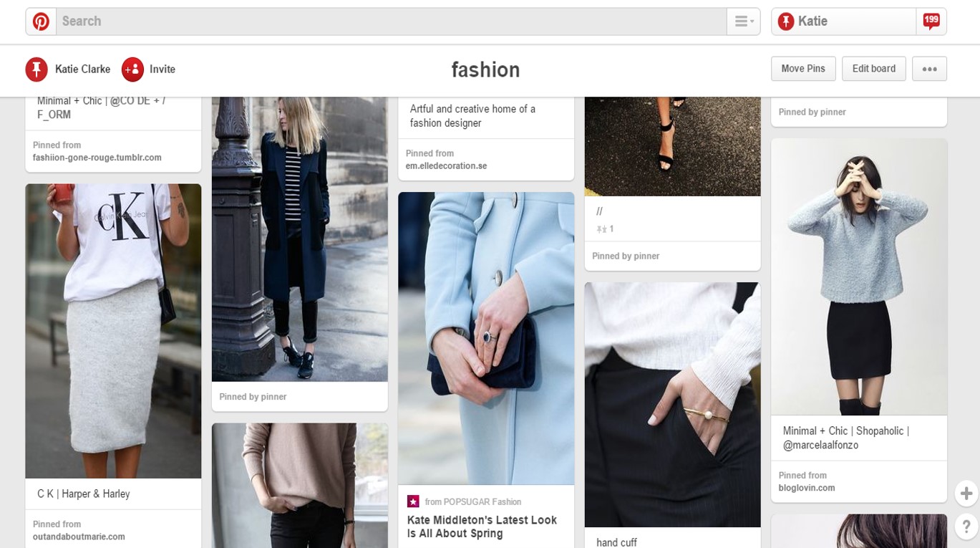The image size is (980, 548).
Task: Click the POPSUGAR Fashion star icon
Action: (413, 501)
